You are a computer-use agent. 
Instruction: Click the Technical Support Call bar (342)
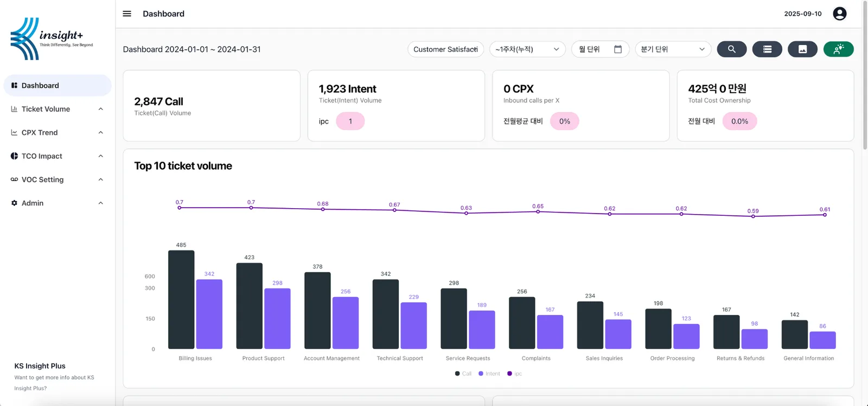386,314
